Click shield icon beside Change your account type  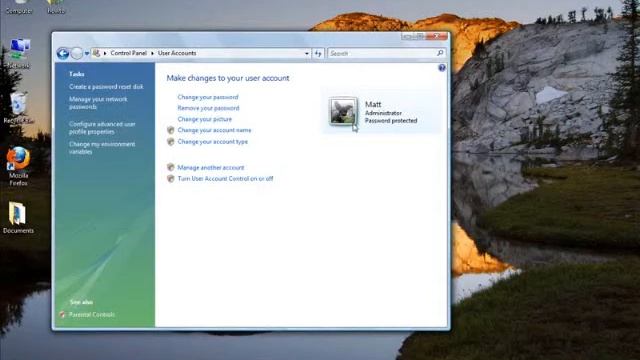171,142
